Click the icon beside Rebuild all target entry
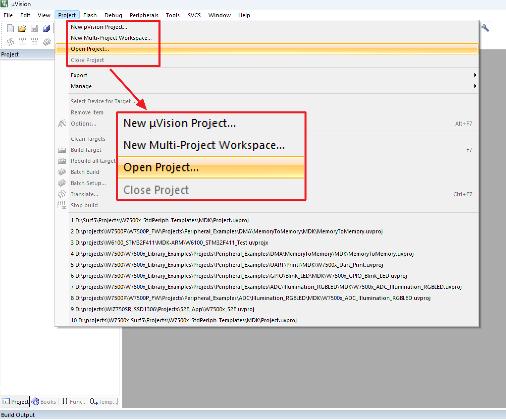 click(x=62, y=161)
